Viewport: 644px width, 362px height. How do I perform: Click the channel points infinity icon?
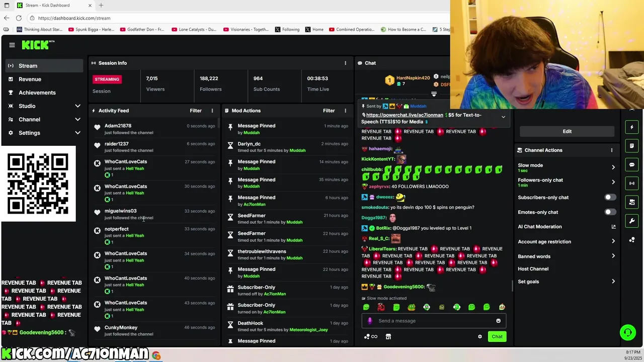[371, 337]
